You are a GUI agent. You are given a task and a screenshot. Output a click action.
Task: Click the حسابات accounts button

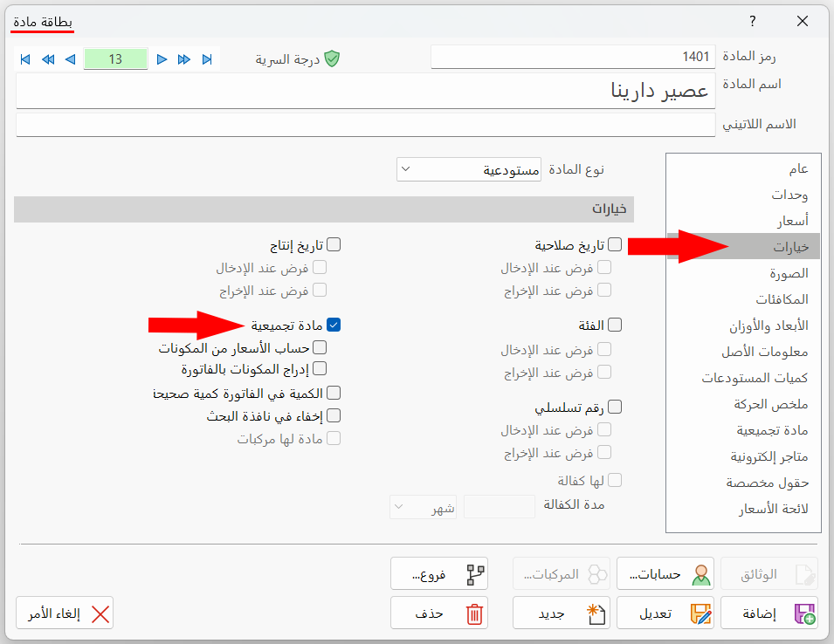coord(665,574)
